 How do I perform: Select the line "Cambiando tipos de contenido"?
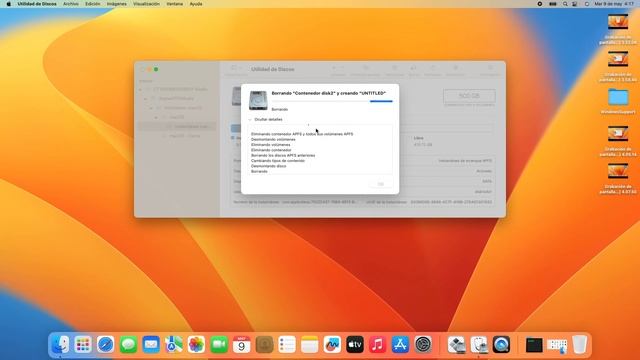coord(278,160)
